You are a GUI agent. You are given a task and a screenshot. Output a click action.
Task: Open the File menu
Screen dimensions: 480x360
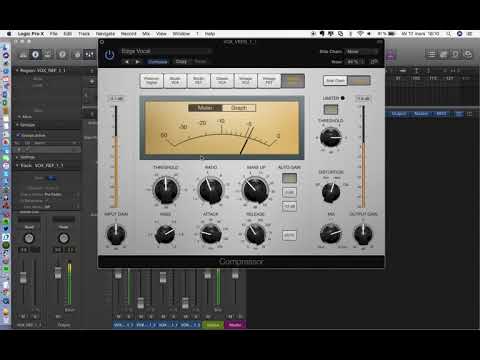click(53, 34)
